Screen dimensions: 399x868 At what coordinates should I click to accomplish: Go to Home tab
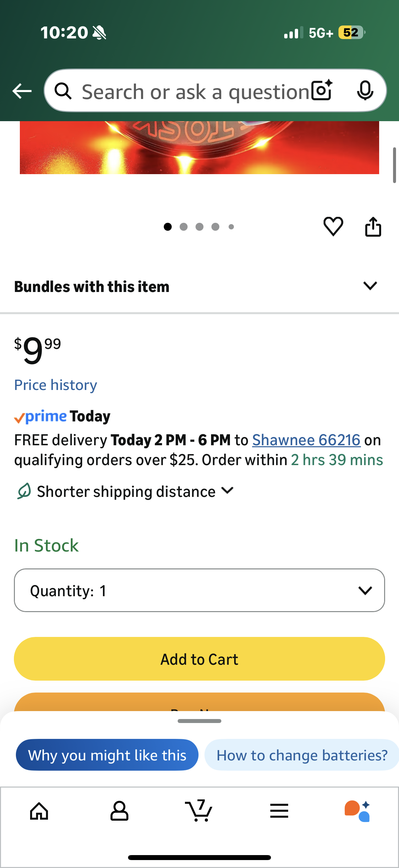[x=39, y=811]
